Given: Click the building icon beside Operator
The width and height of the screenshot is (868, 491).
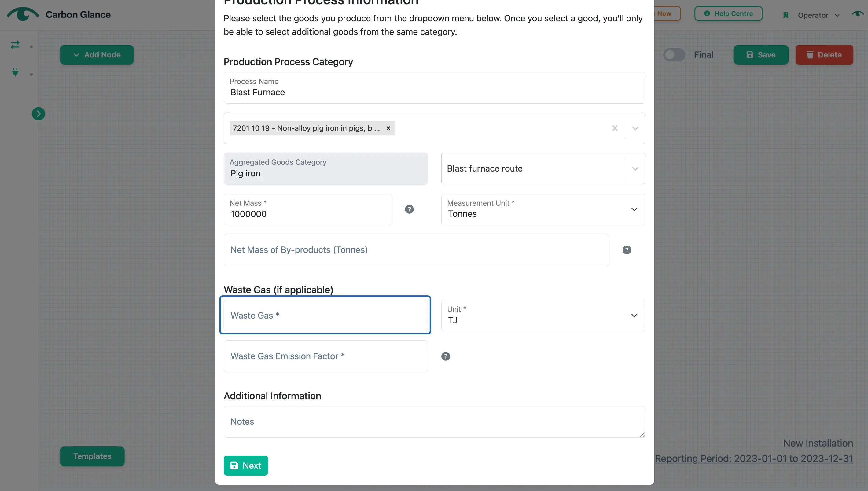Looking at the screenshot, I should 785,15.
